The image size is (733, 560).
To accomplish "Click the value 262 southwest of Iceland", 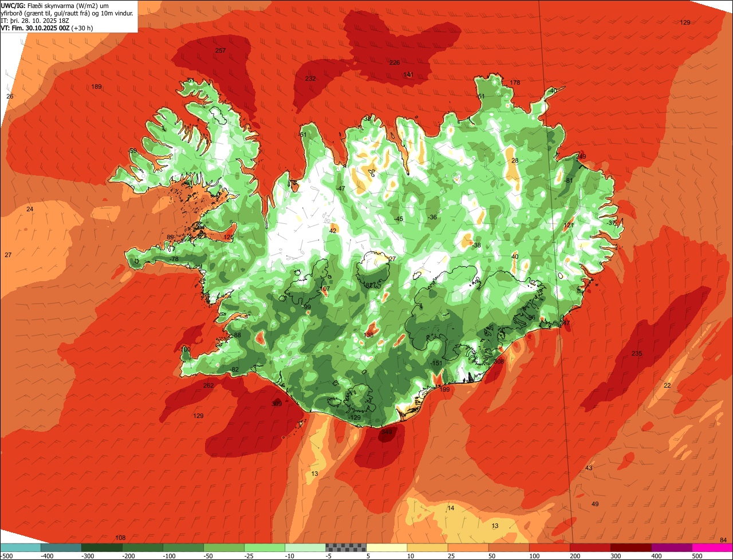I will (208, 385).
